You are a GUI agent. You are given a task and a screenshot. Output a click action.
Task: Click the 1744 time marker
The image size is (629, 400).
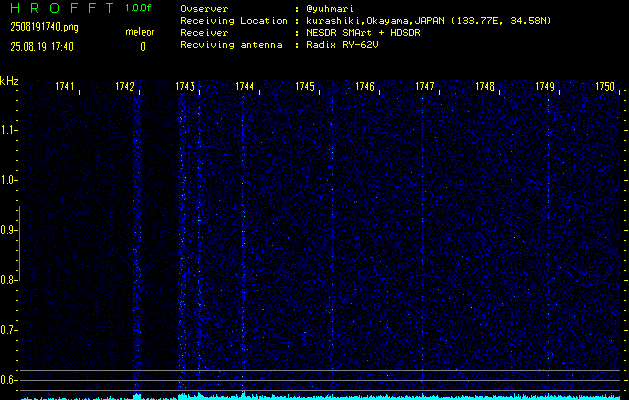[245, 86]
